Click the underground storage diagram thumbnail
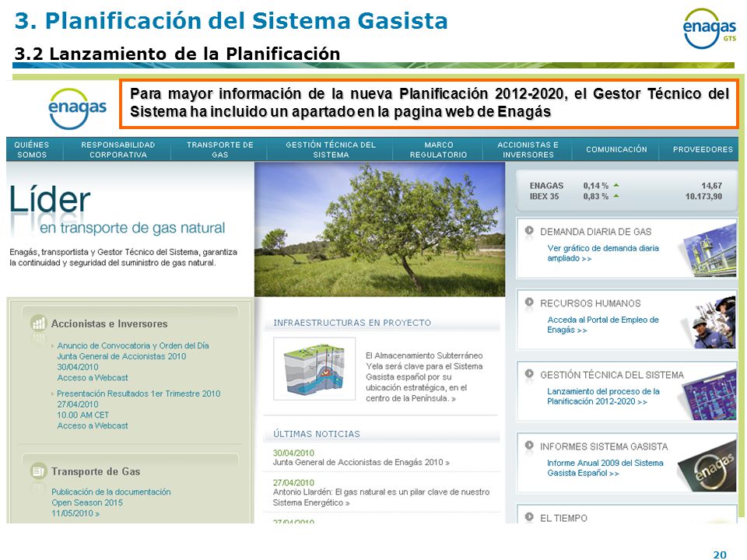747x560 pixels. point(314,369)
